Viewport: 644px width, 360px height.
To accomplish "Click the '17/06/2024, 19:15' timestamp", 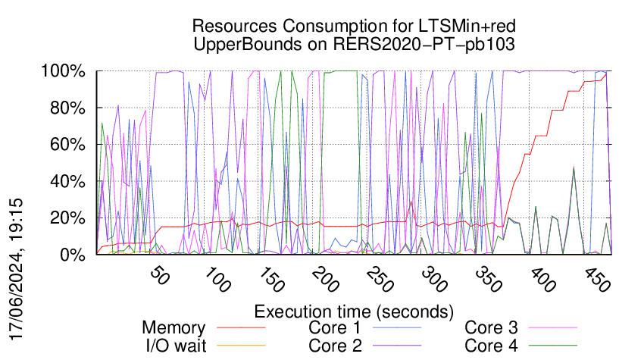I will click(16, 270).
